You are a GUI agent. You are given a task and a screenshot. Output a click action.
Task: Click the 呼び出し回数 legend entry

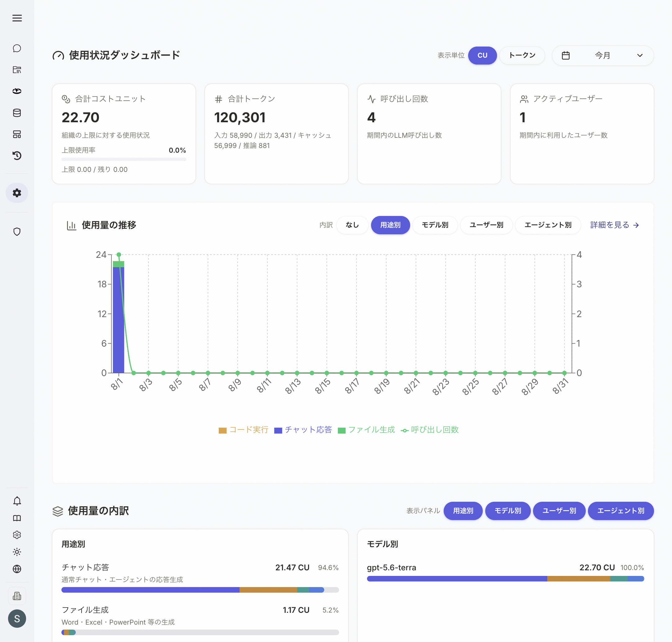coord(430,430)
